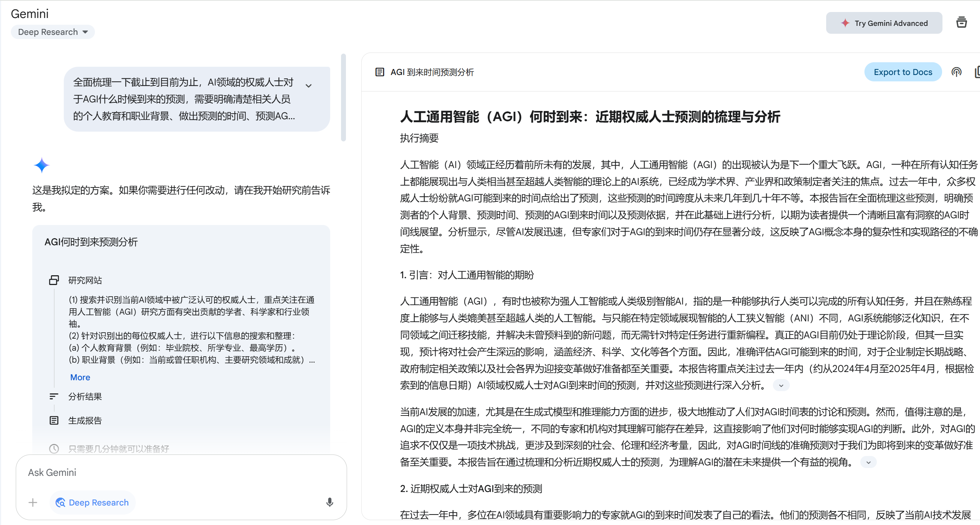
Task: Click the Gemini title in the top left
Action: point(30,13)
